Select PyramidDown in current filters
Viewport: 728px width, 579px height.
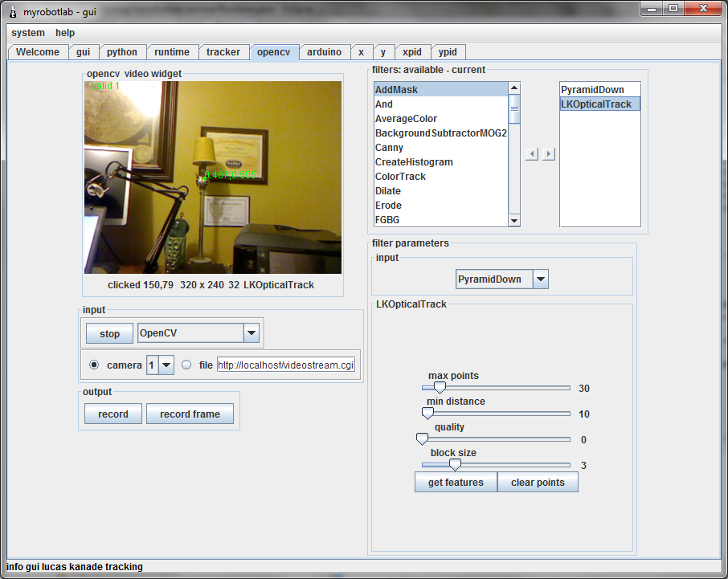(600, 90)
